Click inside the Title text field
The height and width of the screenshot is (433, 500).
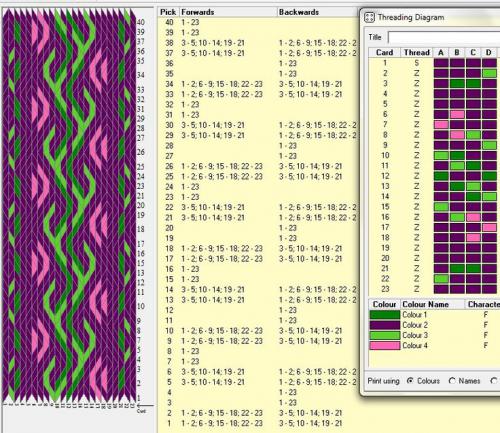pos(444,37)
